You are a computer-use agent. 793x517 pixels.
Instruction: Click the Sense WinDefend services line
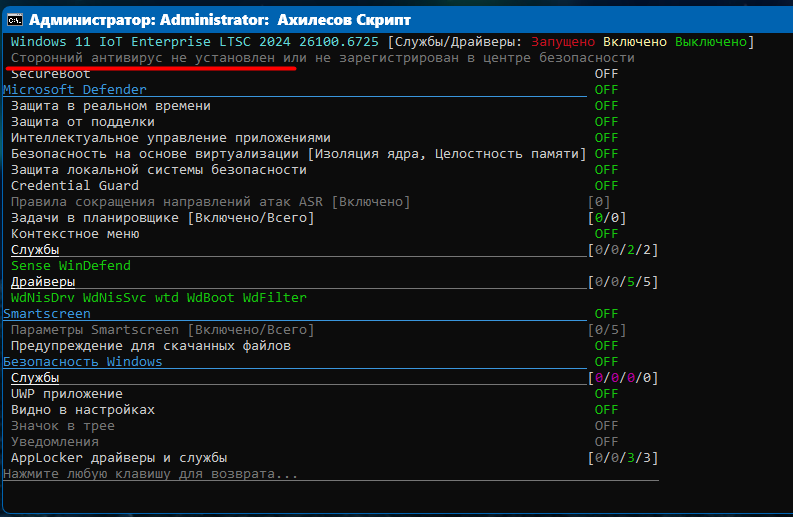click(x=71, y=266)
